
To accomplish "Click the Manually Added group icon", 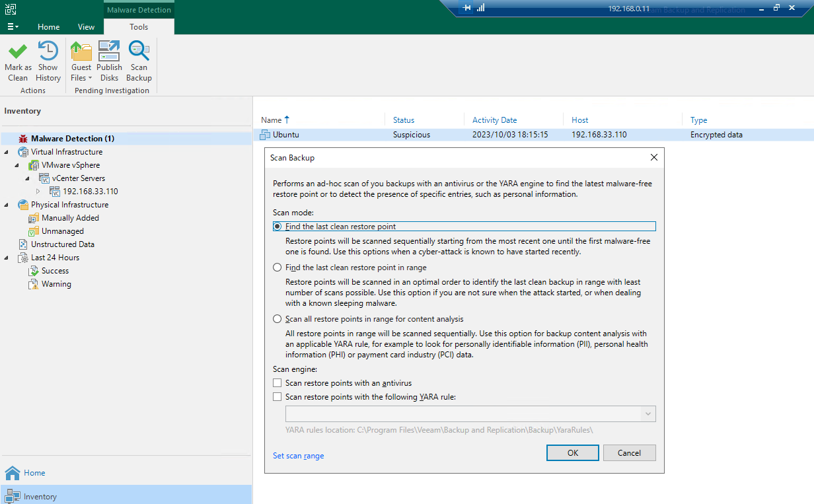I will point(34,218).
